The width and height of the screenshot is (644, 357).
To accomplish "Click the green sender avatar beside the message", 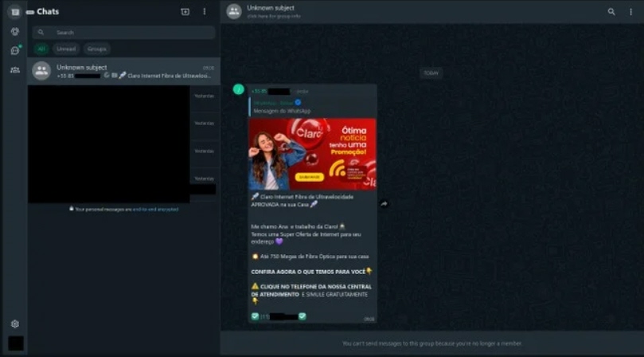I will click(x=239, y=89).
